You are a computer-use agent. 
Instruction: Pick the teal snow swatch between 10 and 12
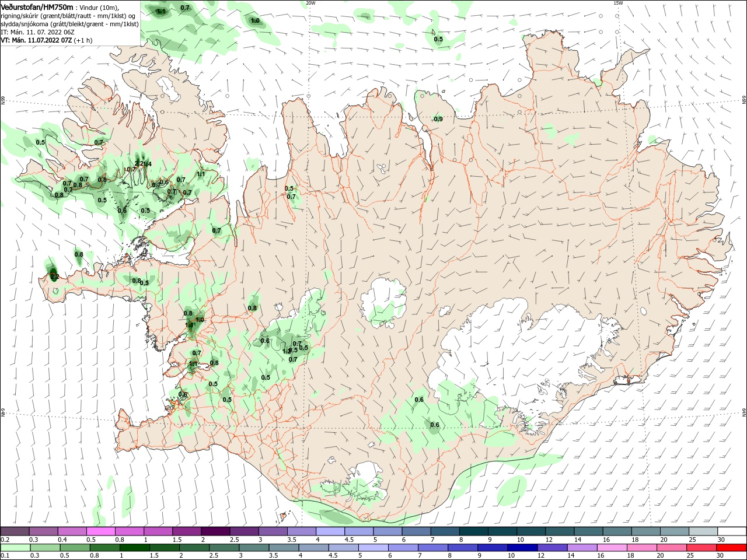point(531,531)
